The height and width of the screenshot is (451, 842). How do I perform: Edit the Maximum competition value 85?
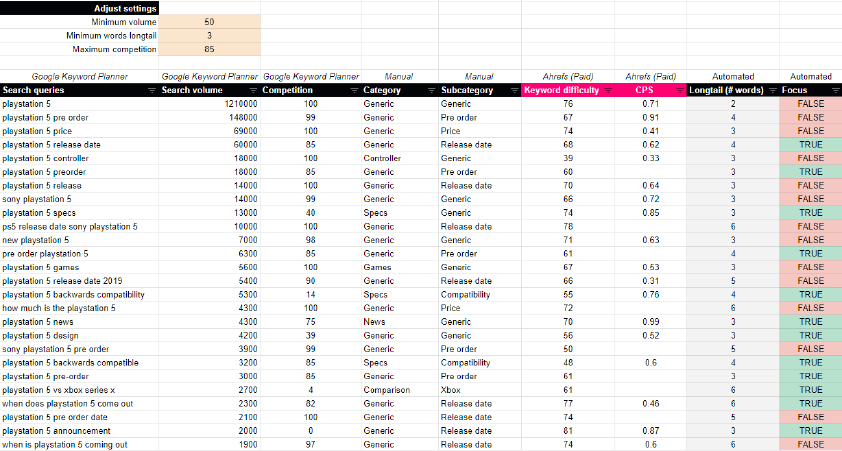pos(209,49)
